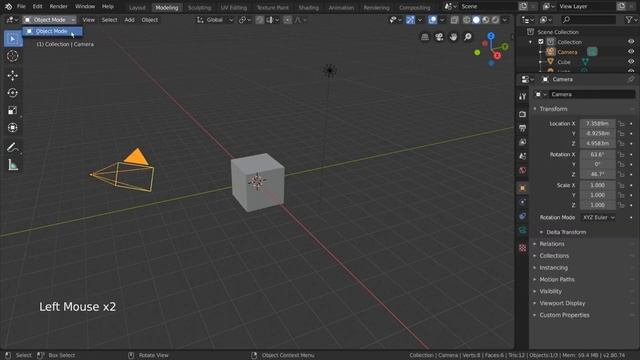This screenshot has height=360, width=640.
Task: Open the Render properties tab
Action: tap(522, 114)
